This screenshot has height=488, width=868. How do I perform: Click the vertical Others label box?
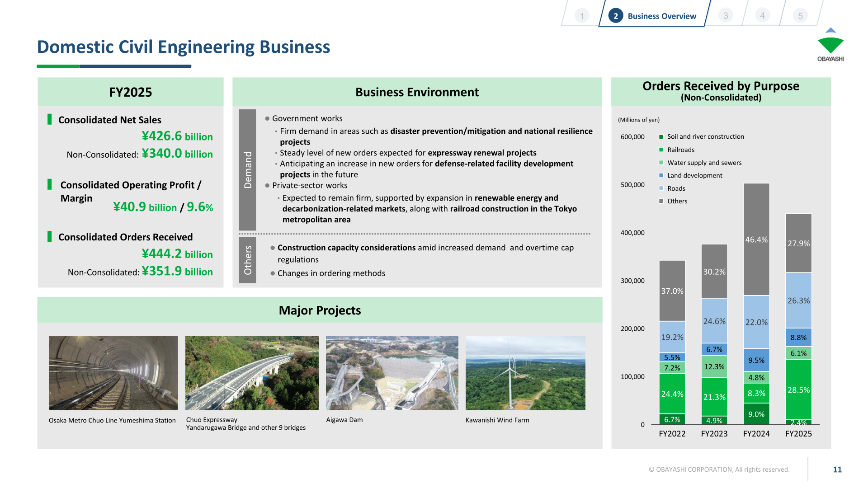pos(247,260)
